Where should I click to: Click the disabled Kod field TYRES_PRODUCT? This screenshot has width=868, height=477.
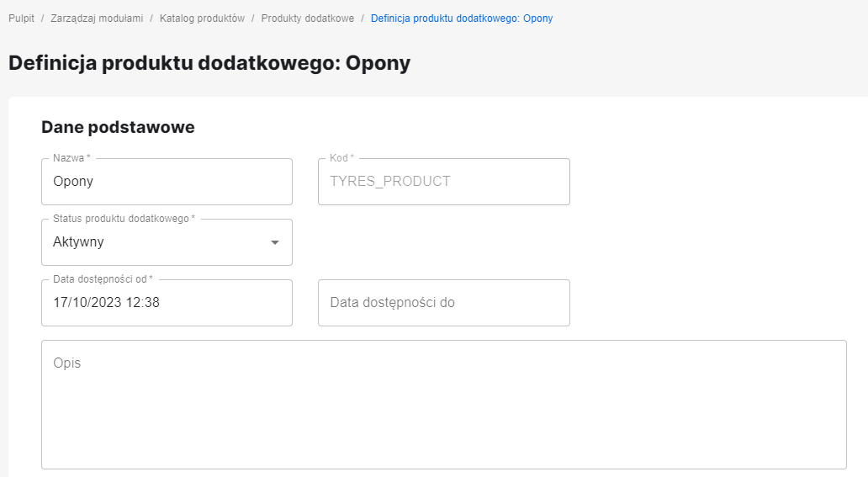[443, 182]
